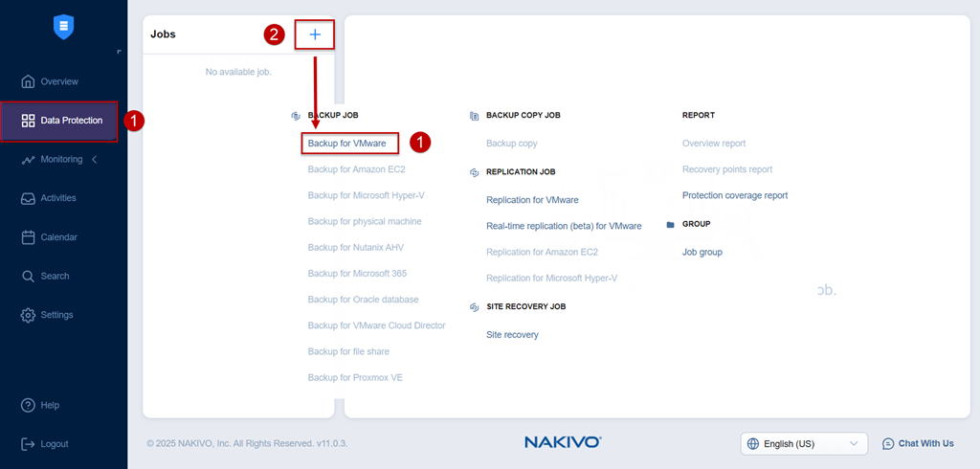Open the English (US) language dropdown
Viewport: 980px width, 469px height.
tap(804, 443)
